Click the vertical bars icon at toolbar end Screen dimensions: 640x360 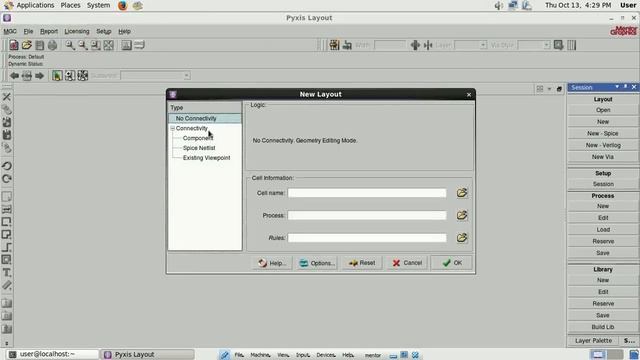571,45
